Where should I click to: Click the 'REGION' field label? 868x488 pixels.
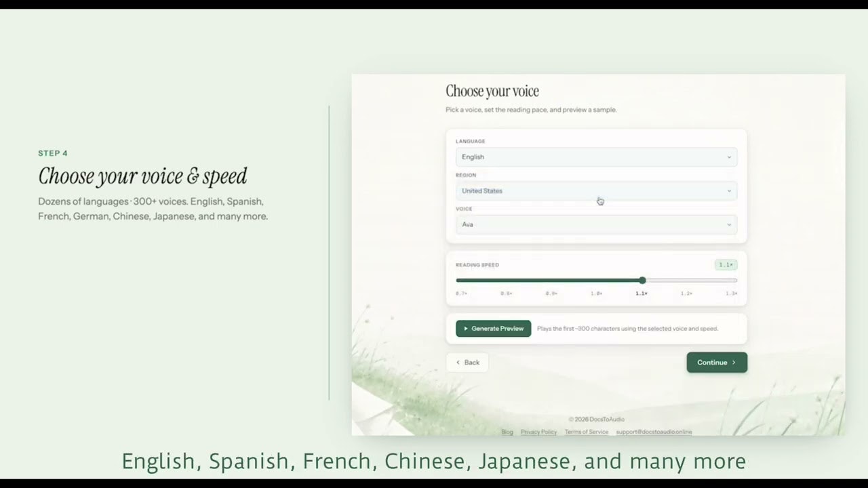[x=466, y=175]
